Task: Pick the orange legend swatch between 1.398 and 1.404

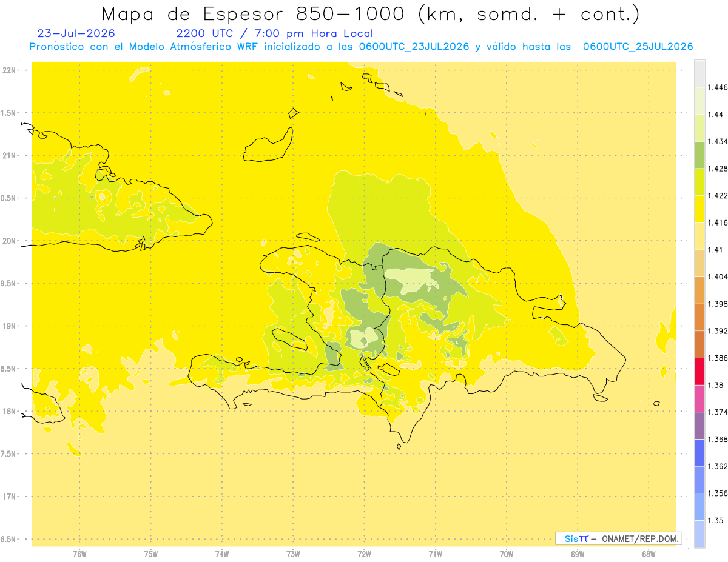Action: (x=699, y=290)
